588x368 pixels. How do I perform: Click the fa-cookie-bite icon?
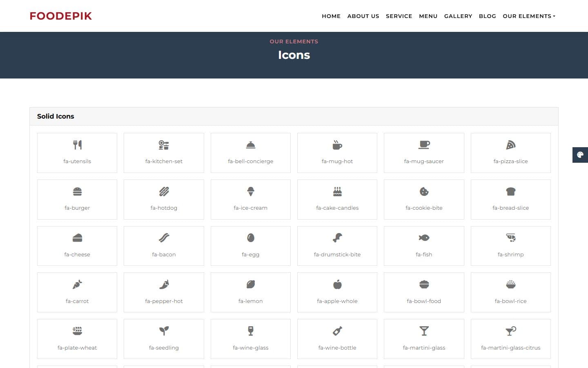tap(424, 191)
